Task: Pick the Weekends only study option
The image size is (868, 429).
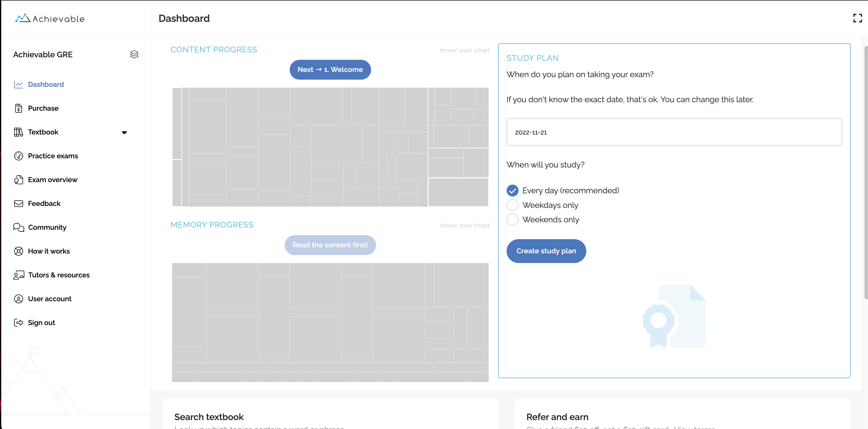Action: pyautogui.click(x=512, y=220)
